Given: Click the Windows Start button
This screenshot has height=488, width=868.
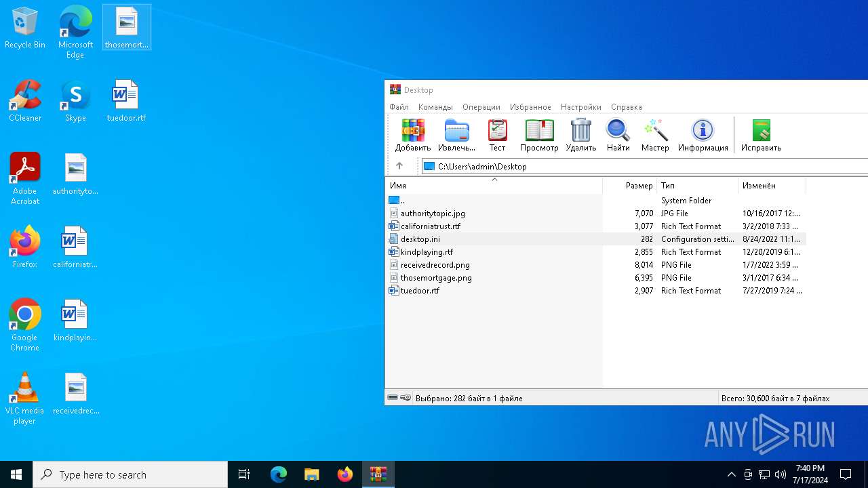Looking at the screenshot, I should coord(16,474).
